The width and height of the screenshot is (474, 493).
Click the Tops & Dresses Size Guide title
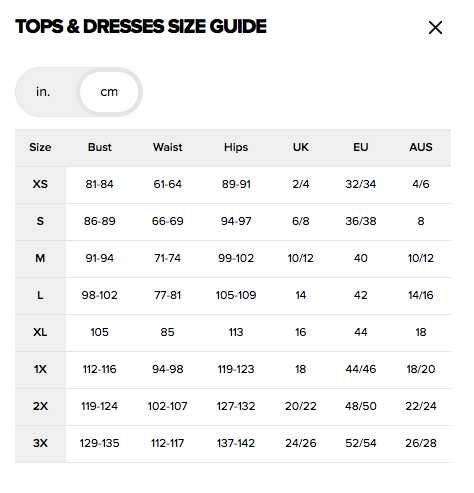point(141,26)
